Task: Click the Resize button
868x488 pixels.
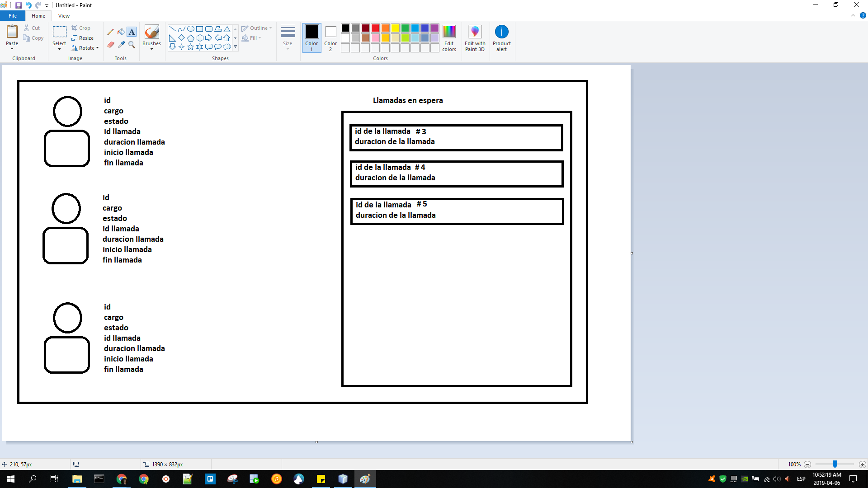Action: [83, 38]
